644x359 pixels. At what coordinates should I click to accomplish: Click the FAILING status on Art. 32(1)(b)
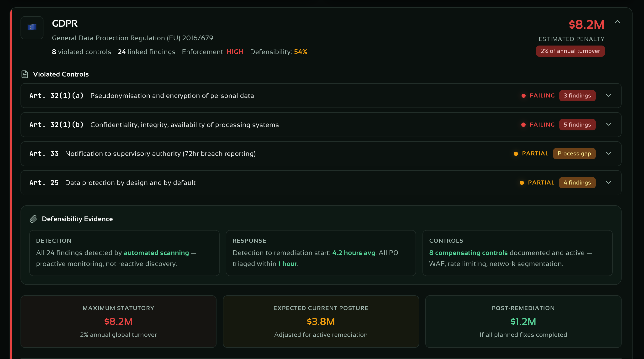(x=542, y=125)
